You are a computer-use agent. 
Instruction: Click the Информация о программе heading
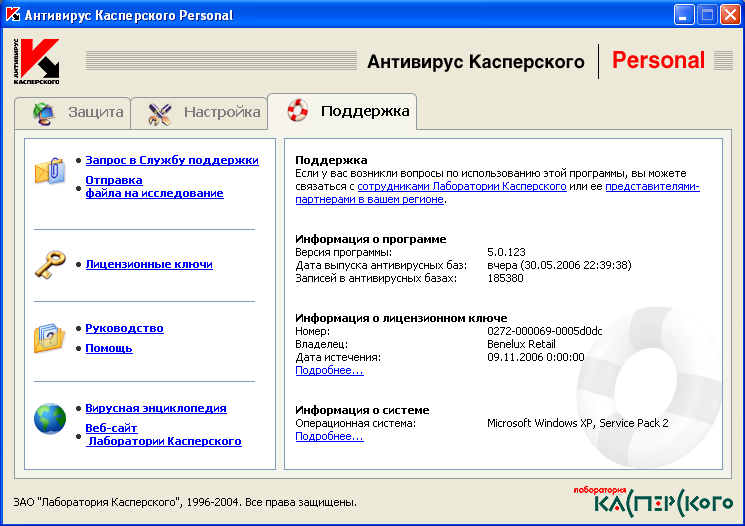(x=371, y=239)
